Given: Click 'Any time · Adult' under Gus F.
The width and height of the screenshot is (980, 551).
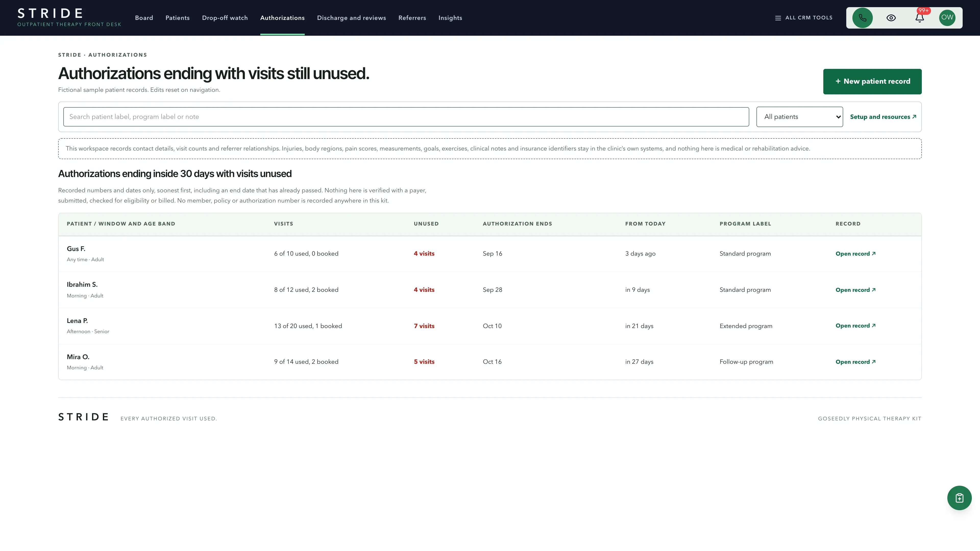Looking at the screenshot, I should pos(85,260).
